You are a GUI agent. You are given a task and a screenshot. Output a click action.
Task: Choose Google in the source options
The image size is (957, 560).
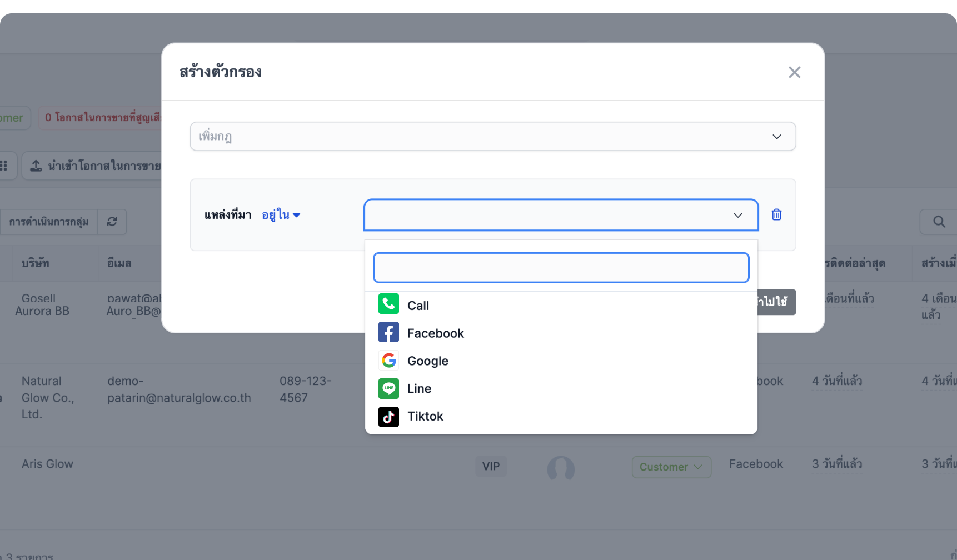point(561,361)
